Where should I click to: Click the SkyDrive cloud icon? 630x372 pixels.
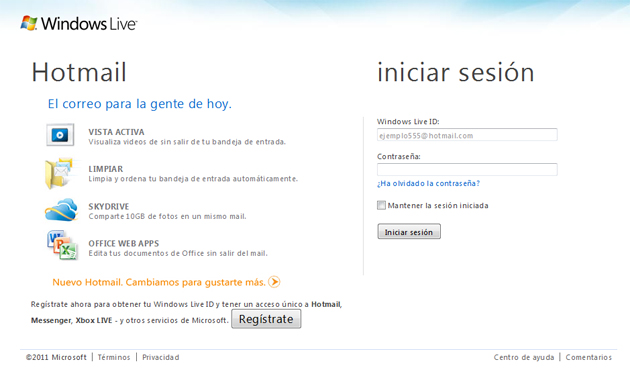[61, 209]
